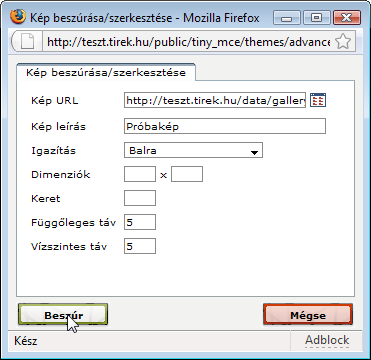Click the Mégse cancel button
This screenshot has height=360, width=371.
(308, 315)
